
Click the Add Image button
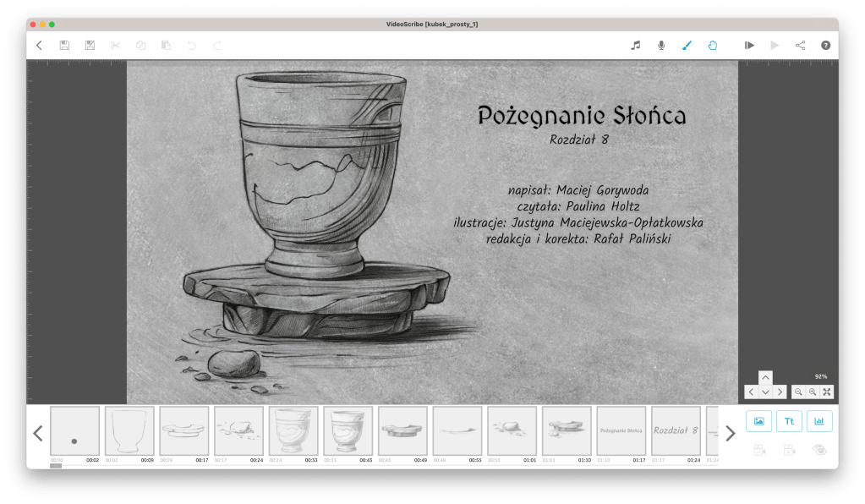758,420
